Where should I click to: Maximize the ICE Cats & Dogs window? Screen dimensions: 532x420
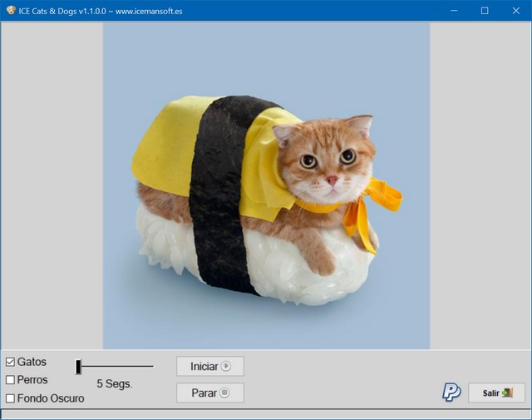(x=485, y=11)
